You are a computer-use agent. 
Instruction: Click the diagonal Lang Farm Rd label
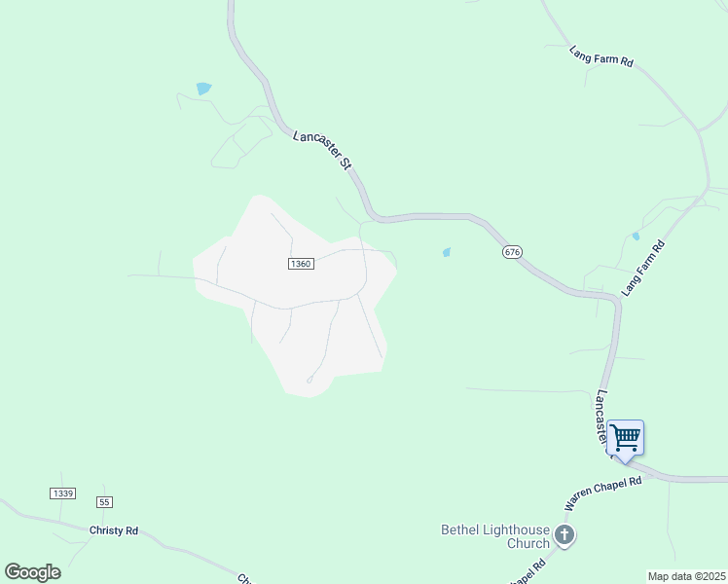click(x=643, y=269)
